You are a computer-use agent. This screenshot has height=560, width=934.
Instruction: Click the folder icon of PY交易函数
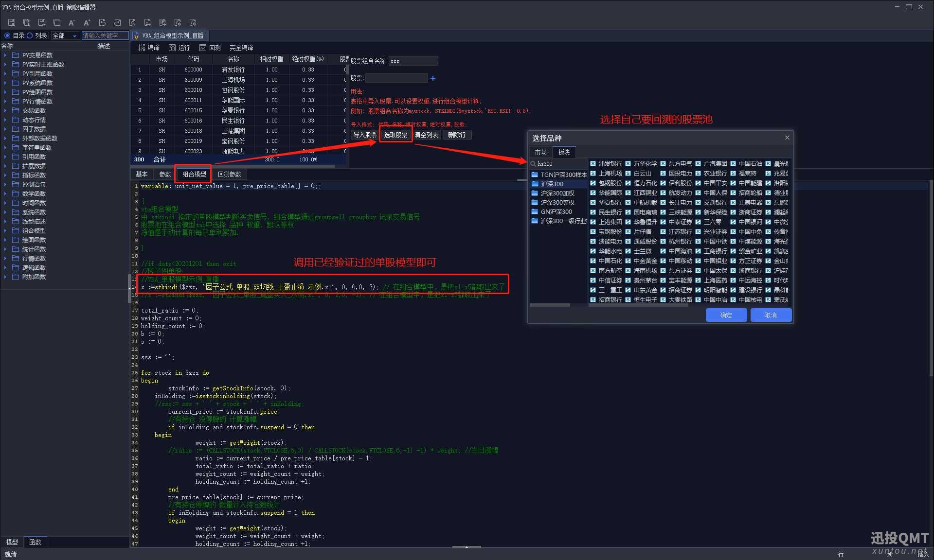pos(16,55)
